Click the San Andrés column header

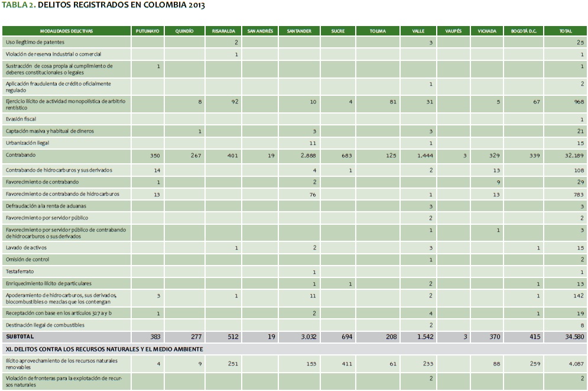(261, 31)
